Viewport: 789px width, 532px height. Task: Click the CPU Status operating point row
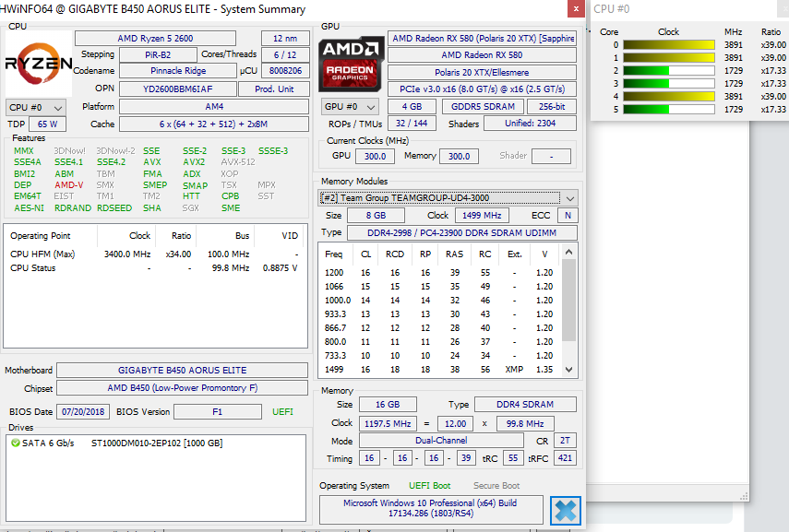pyautogui.click(x=155, y=268)
